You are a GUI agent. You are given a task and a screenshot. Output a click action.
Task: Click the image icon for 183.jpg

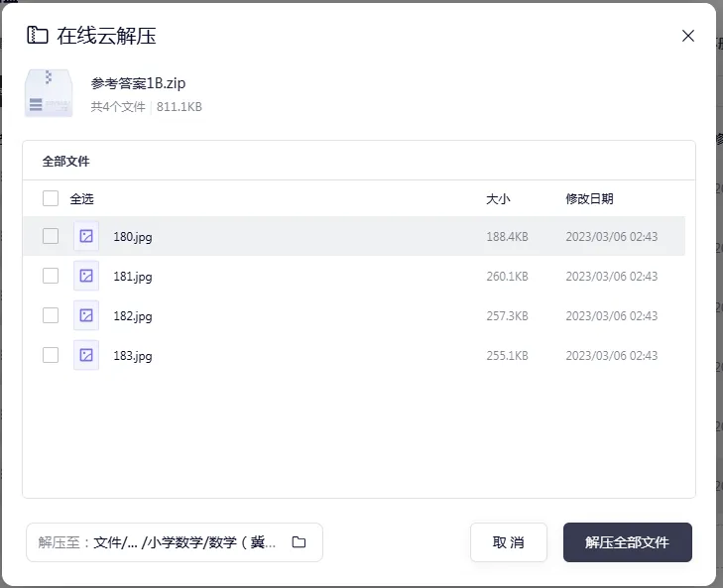coord(86,355)
